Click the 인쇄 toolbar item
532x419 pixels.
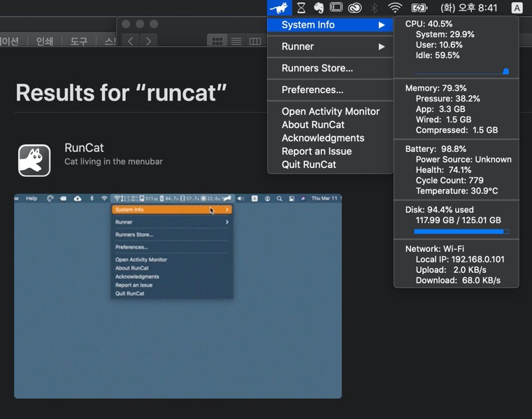tap(45, 41)
